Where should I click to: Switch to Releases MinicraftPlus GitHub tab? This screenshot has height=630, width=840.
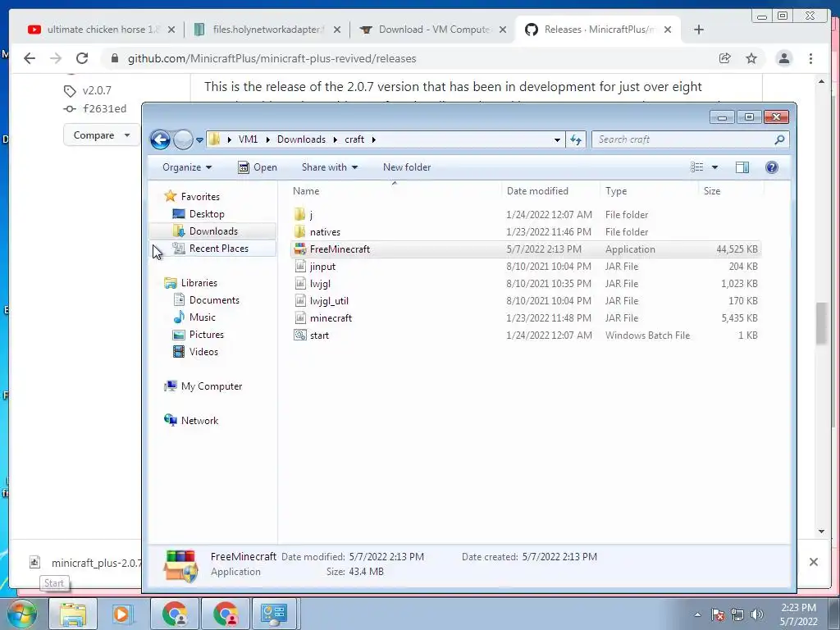(598, 30)
